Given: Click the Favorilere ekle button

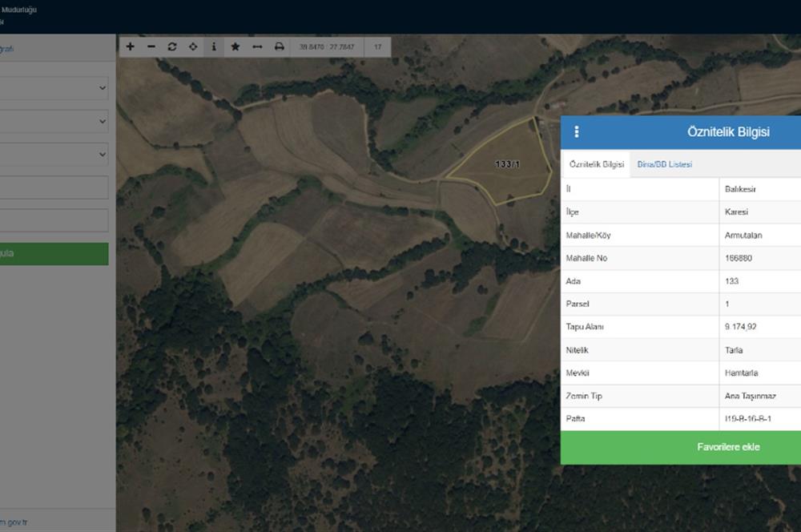Looking at the screenshot, I should point(681,447).
